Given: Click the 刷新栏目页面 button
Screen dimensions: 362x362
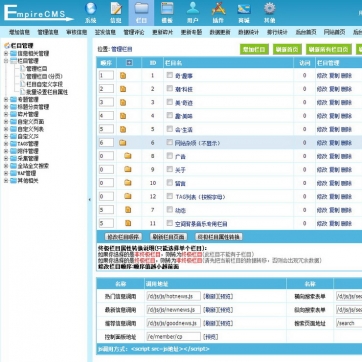Looking at the screenshot, I should tap(168, 237).
